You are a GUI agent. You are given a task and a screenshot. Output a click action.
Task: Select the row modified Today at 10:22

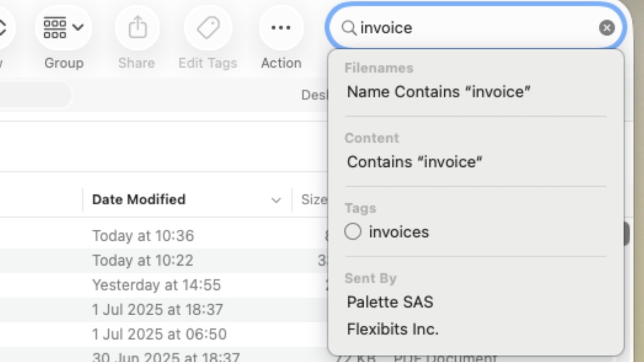click(x=164, y=260)
